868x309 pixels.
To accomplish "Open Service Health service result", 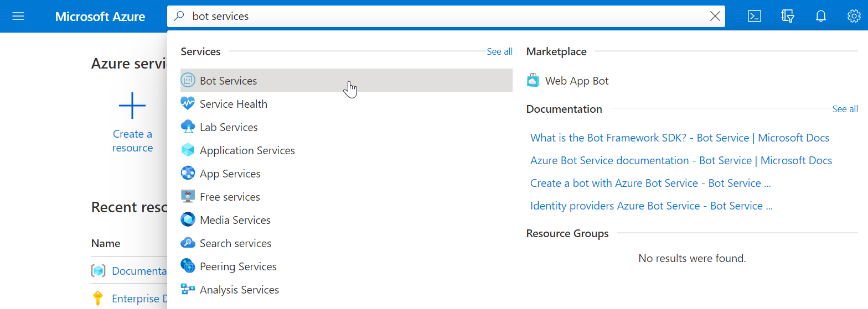I will coord(233,104).
